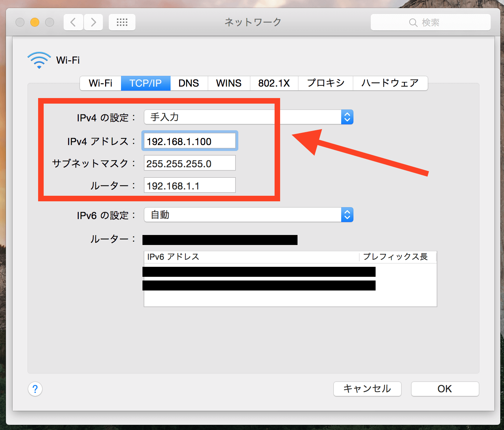Click the Wi-Fi signal icon

(x=38, y=60)
